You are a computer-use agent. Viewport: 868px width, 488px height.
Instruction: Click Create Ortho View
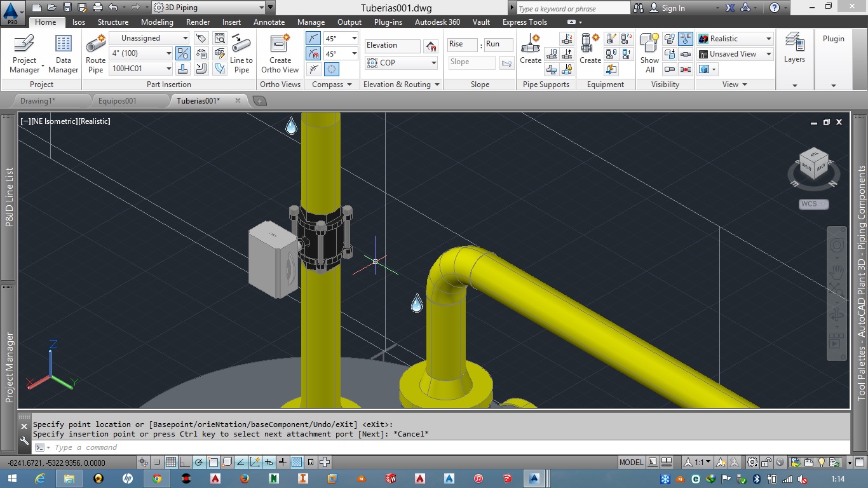coord(280,54)
